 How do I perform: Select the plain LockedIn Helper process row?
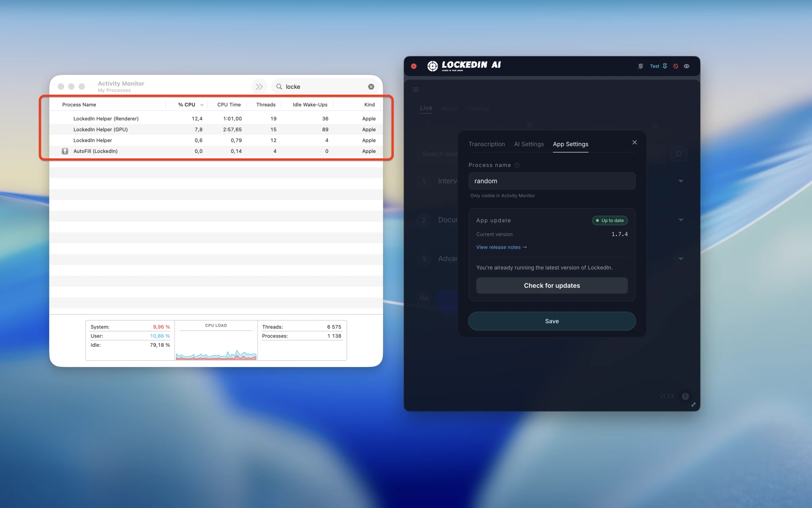coord(216,140)
